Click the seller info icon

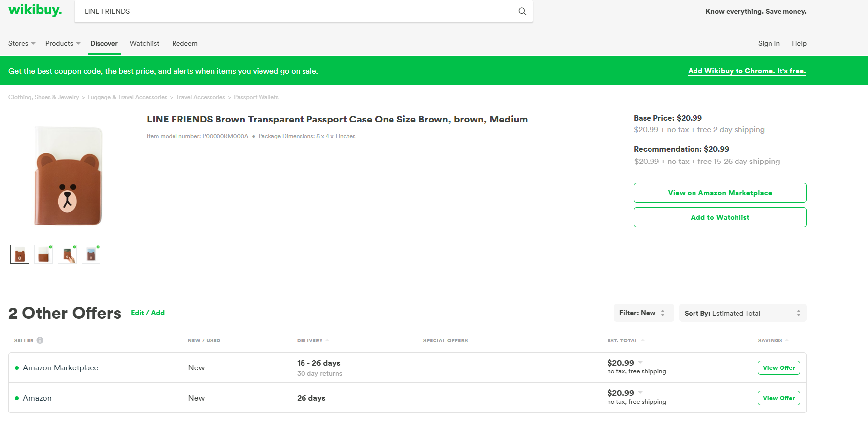pyautogui.click(x=40, y=340)
